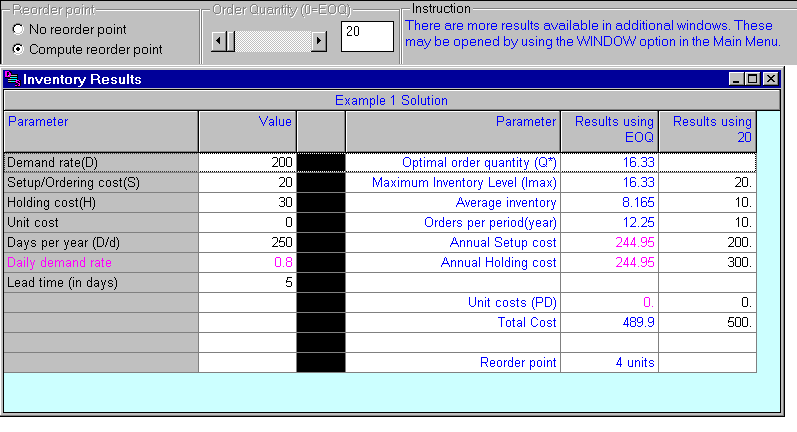The height and width of the screenshot is (432, 797).
Task: Click the Days per year value cell 250
Action: (247, 242)
